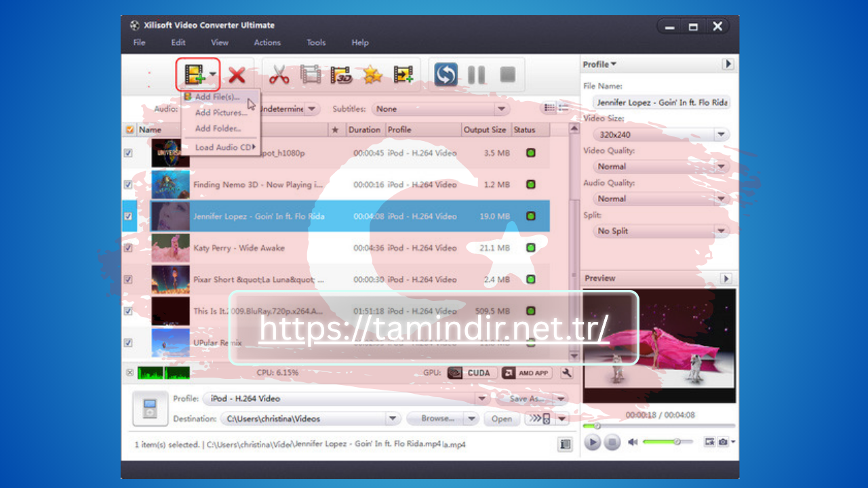
Task: Open the bottom Profile iPod H.264 dropdown
Action: 482,399
